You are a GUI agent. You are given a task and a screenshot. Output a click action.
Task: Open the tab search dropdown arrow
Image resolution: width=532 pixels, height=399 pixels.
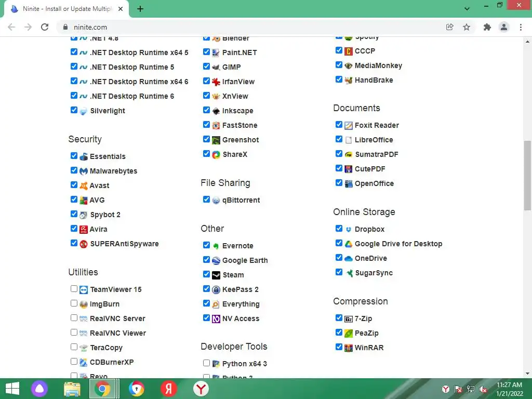(x=467, y=9)
